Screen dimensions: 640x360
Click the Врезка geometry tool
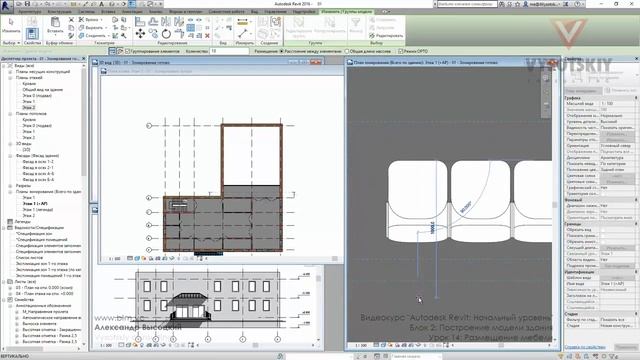90,20
